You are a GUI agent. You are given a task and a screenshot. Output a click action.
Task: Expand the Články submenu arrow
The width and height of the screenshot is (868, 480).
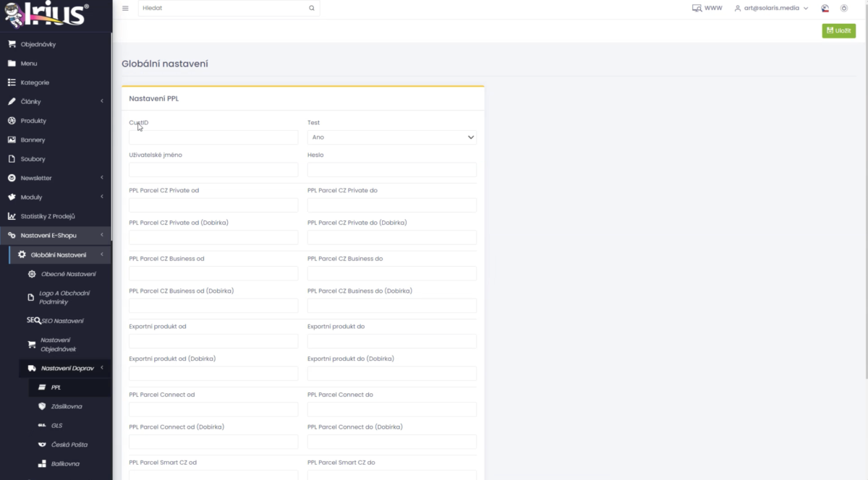(102, 102)
